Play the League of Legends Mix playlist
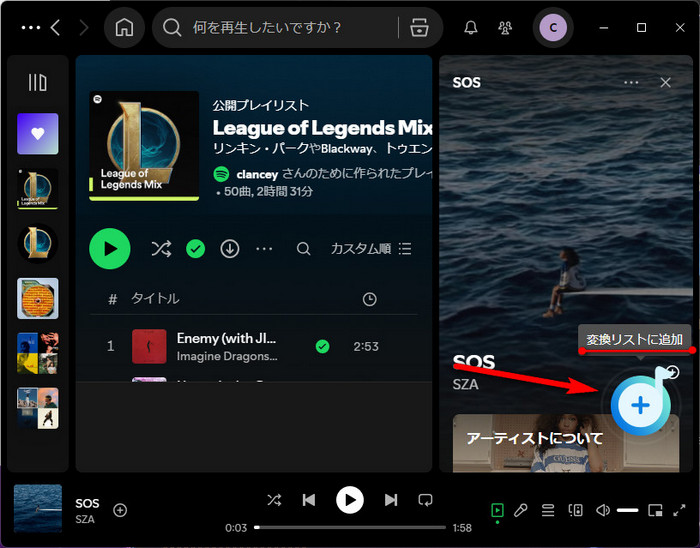Viewport: 700px width, 548px height. click(x=110, y=249)
